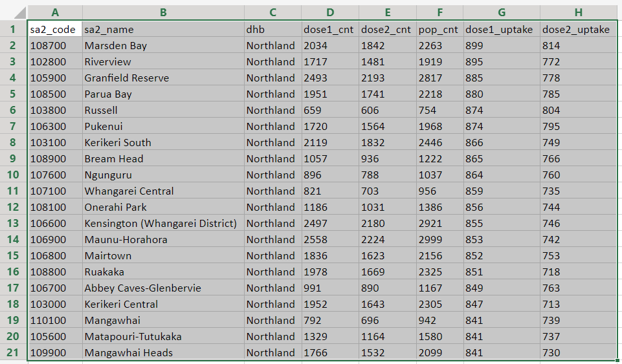622x364 pixels.
Task: Click the column D header
Action: (x=329, y=12)
